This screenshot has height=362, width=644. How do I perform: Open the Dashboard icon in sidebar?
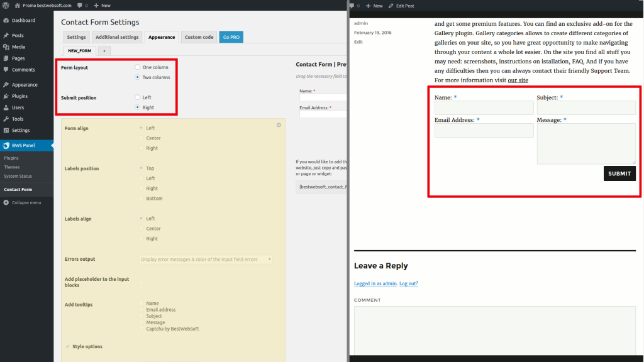coord(6,21)
